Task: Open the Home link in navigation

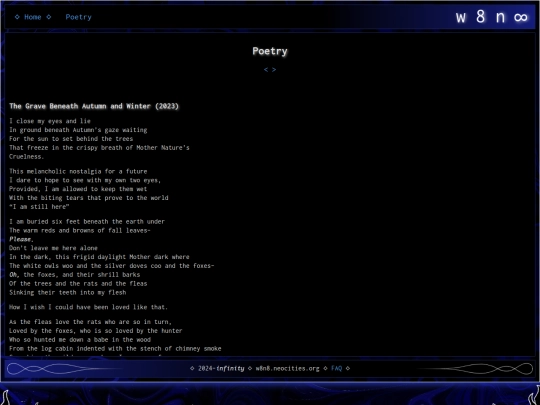Action: [33, 17]
